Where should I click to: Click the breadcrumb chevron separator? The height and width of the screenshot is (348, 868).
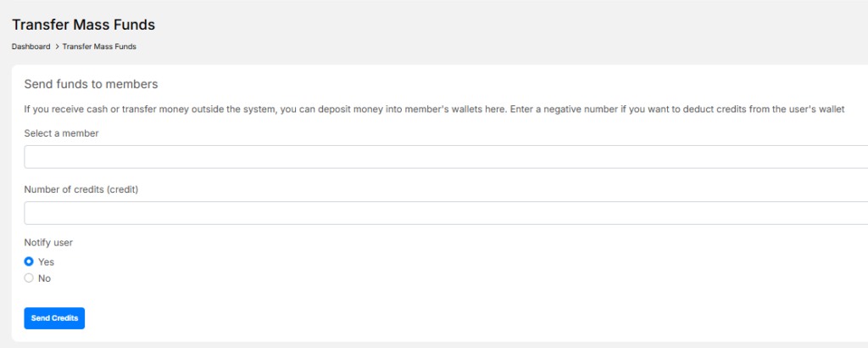[57, 47]
